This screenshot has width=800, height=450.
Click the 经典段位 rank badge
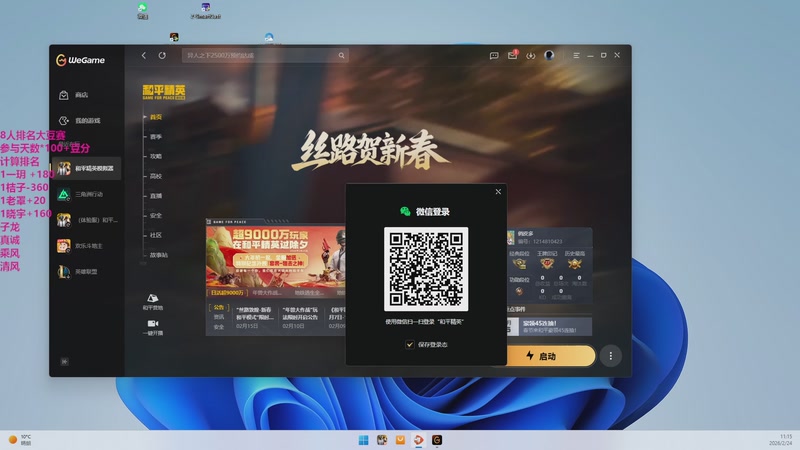[519, 263]
